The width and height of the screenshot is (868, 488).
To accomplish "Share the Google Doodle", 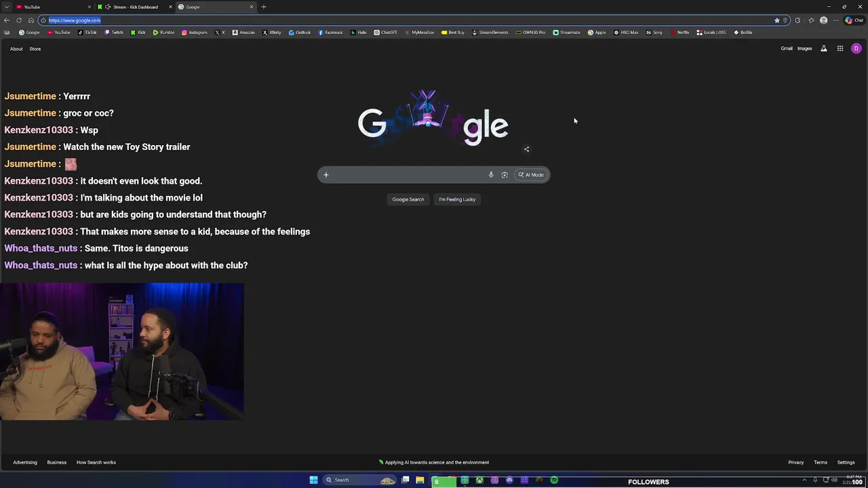I will pos(526,149).
